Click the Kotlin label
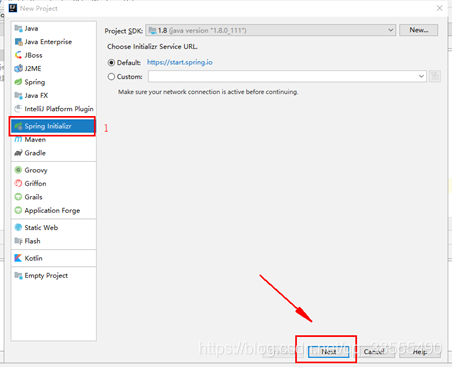 coord(33,258)
